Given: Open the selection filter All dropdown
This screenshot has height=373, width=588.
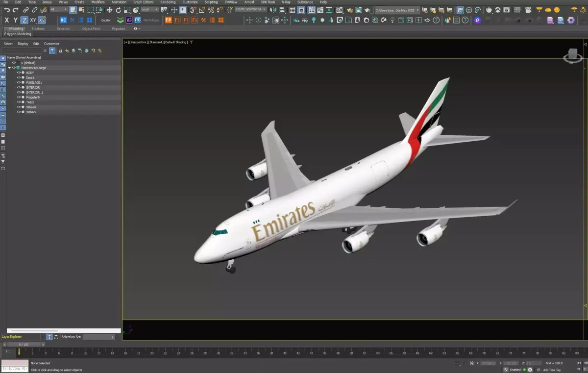Looking at the screenshot, I should 58,10.
